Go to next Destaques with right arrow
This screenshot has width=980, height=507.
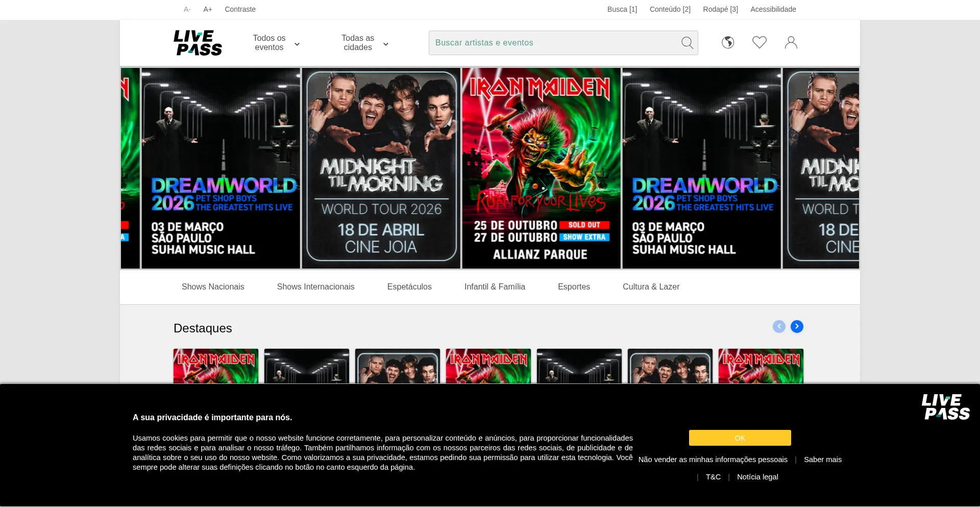point(797,326)
